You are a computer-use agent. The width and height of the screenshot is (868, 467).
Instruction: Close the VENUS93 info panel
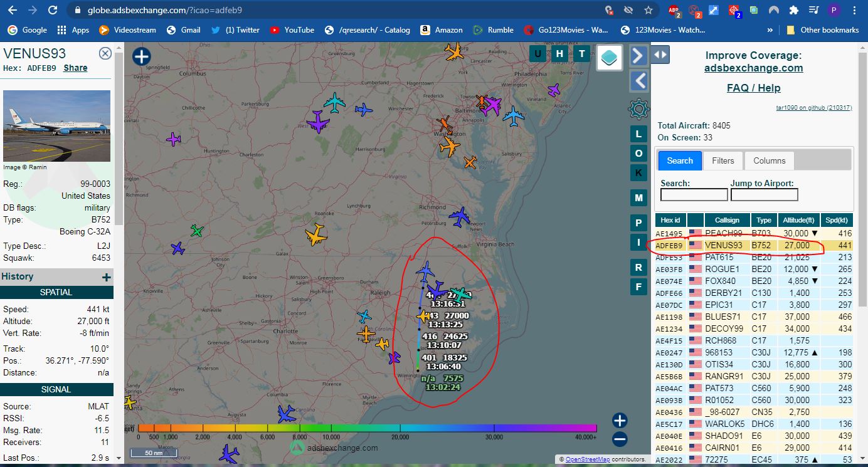click(x=105, y=53)
